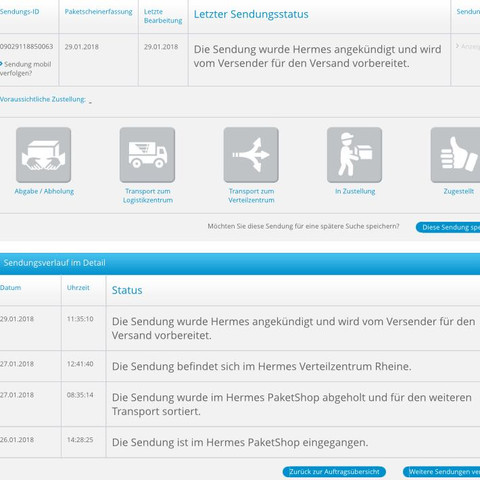Select the Verteilzentrum Rheine status row

click(x=240, y=366)
